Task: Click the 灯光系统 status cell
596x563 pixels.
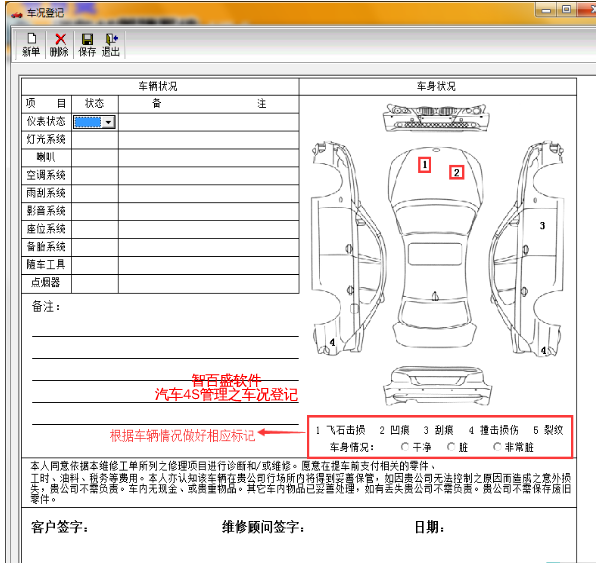Action: click(x=95, y=140)
